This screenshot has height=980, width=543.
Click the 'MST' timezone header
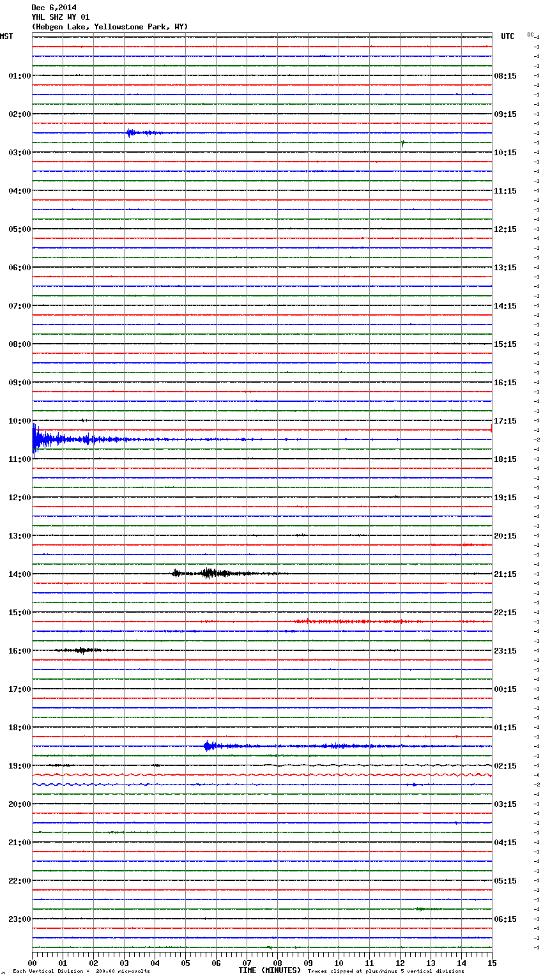point(6,36)
